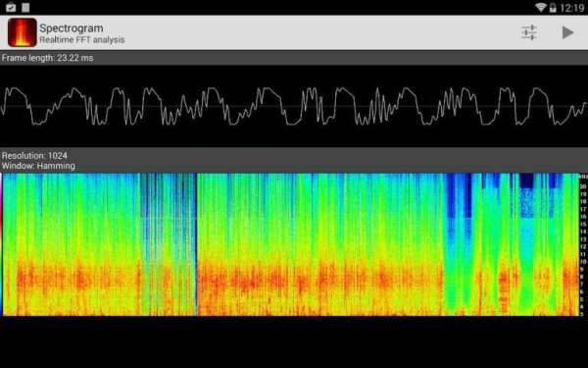The width and height of the screenshot is (588, 368).
Task: Tap the spectrogram heatmap display
Action: point(291,244)
